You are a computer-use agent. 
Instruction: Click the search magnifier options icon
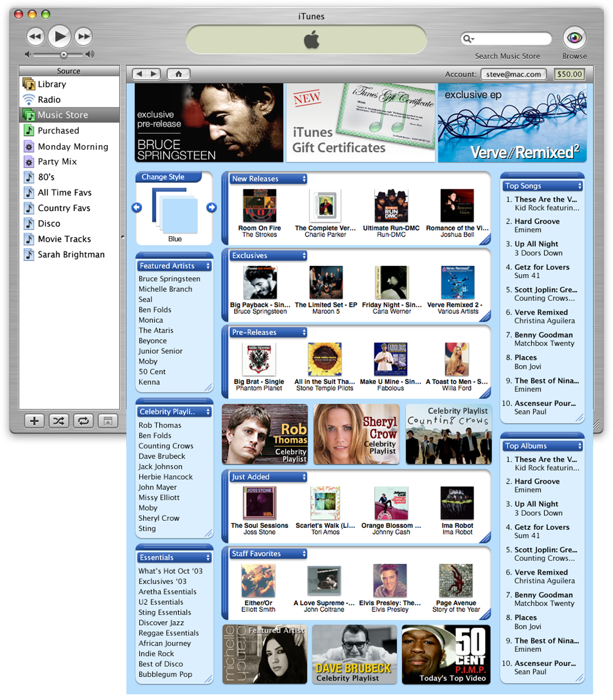click(469, 38)
